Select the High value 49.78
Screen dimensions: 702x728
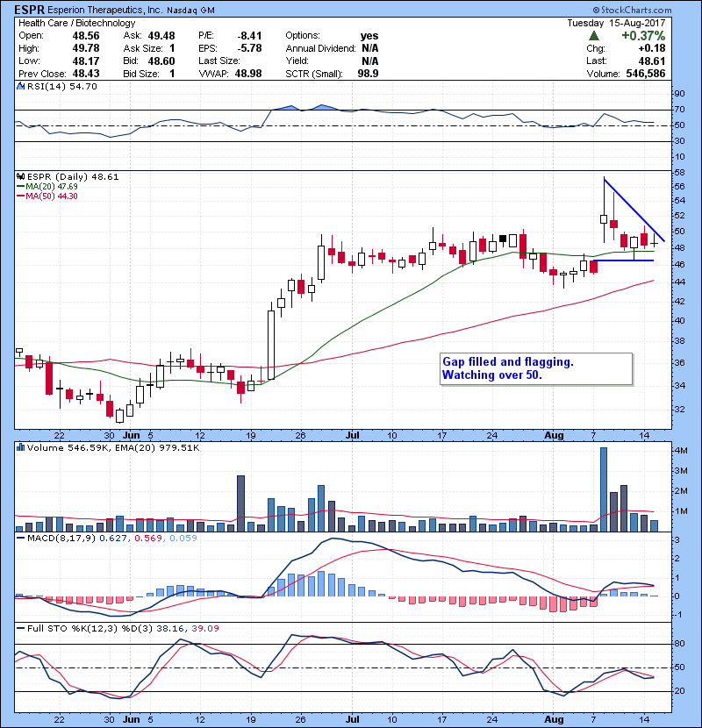pyautogui.click(x=86, y=48)
